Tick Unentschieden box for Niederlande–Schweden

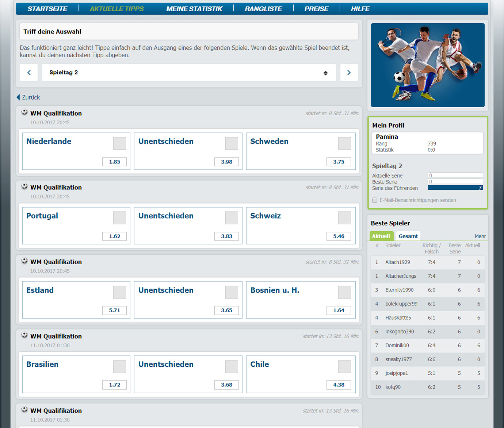click(x=232, y=143)
